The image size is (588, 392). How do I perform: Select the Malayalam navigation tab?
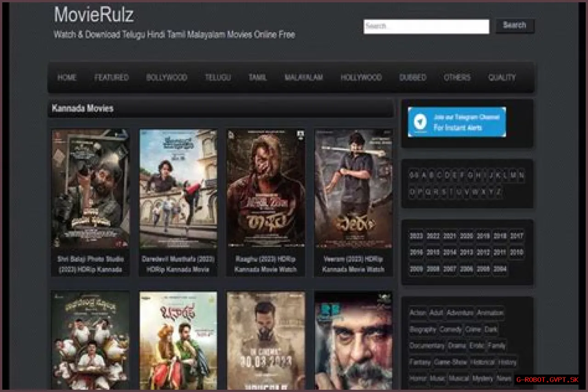[303, 78]
